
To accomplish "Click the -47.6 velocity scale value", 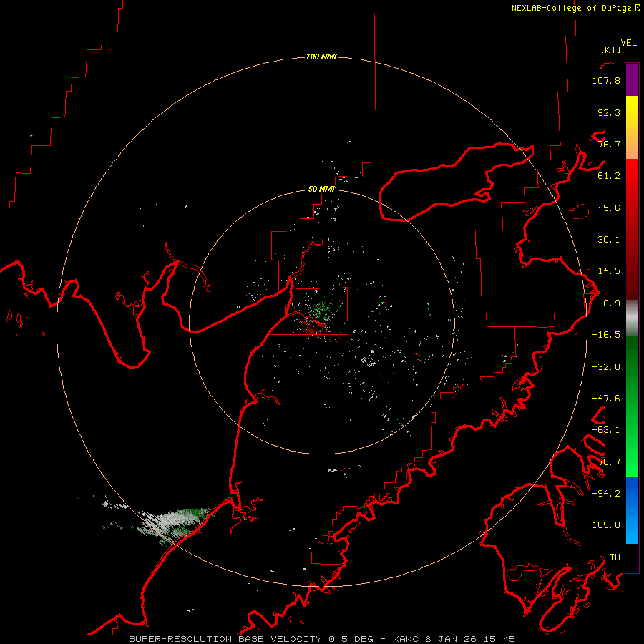I will coord(606,399).
